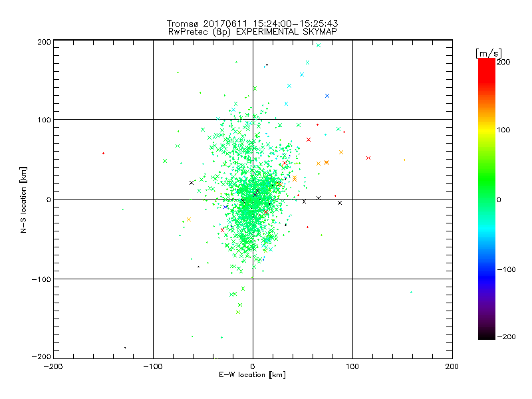Image resolution: width=532 pixels, height=399 pixels.
Task: Click the "100" tick label on the N-S axis
Action: point(45,120)
